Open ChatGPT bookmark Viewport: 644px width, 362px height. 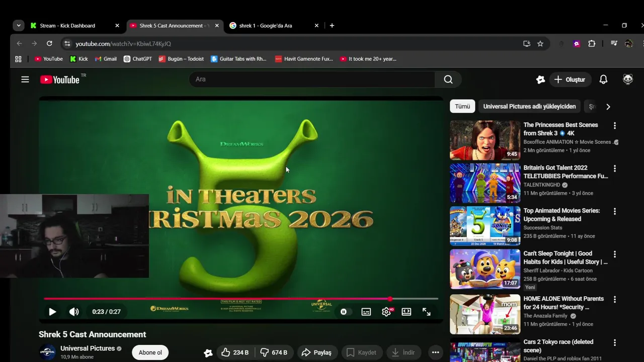138,59
